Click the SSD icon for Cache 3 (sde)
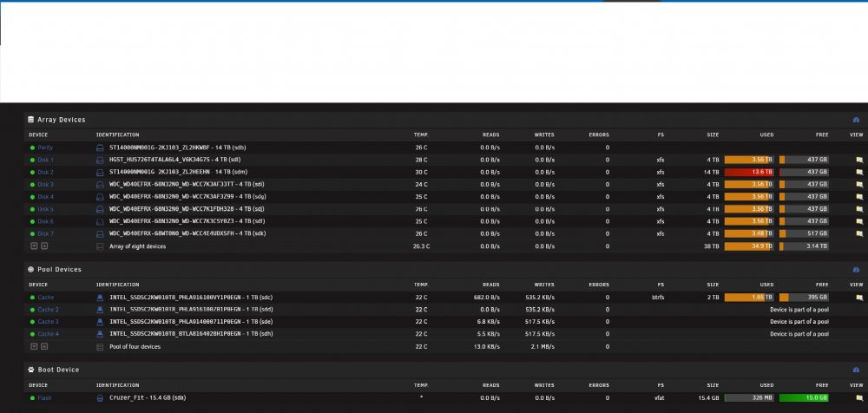The width and height of the screenshot is (868, 413). 100,322
